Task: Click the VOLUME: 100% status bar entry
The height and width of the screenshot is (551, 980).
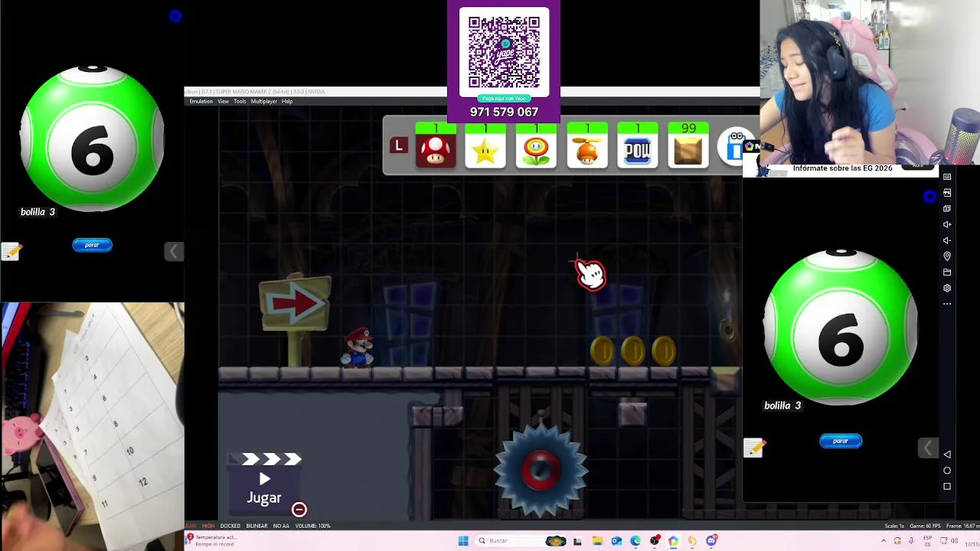Action: point(312,526)
